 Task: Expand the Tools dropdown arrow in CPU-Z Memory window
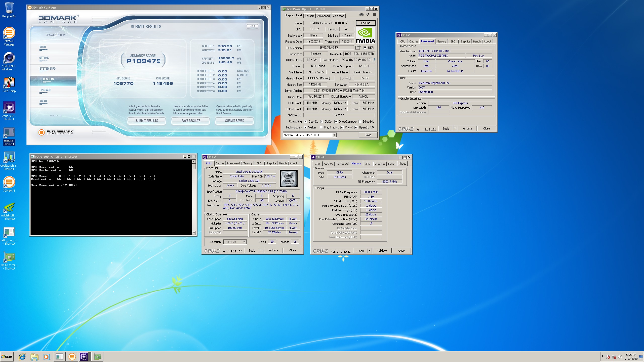370,251
